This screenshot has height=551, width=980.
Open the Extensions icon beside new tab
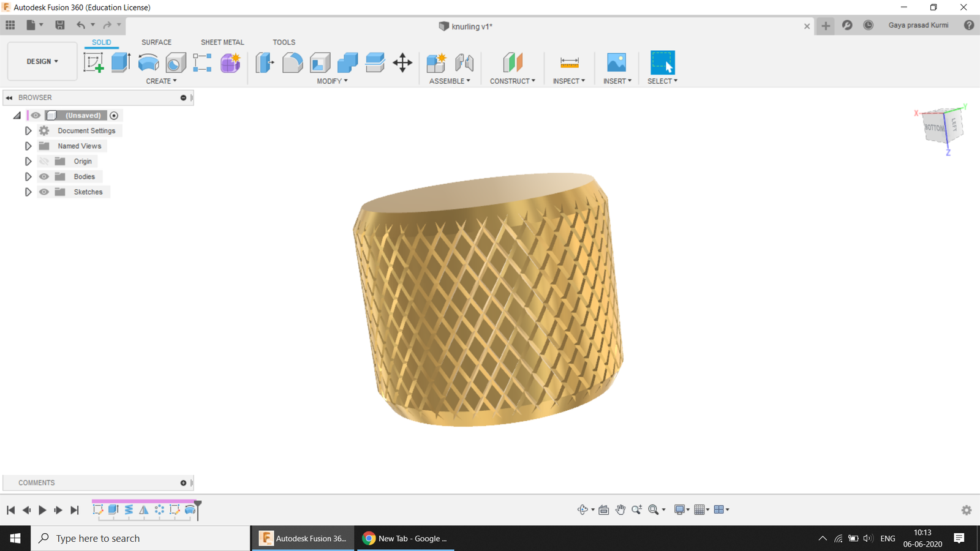click(847, 25)
